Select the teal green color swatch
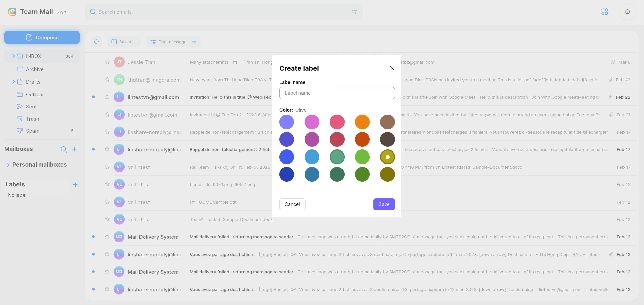Viewport: 644px width, 305px height. 337,157
